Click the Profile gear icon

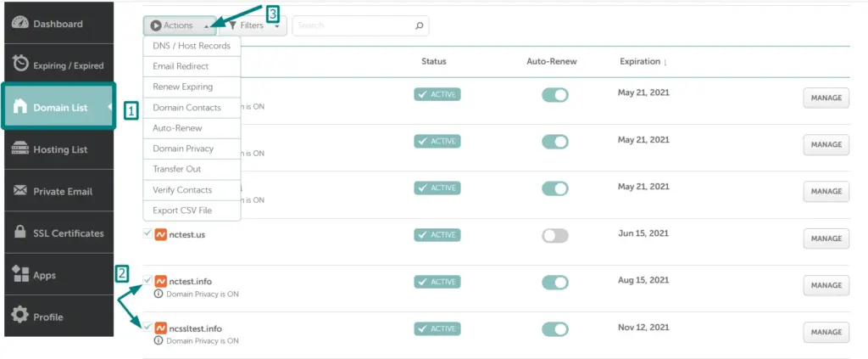tap(20, 317)
